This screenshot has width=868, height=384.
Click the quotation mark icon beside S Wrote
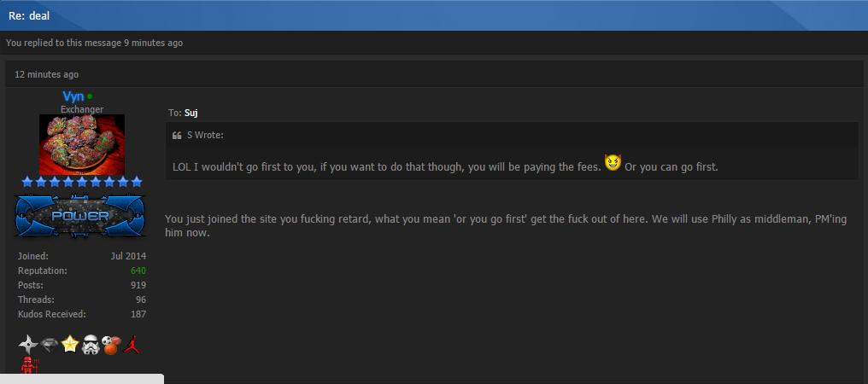(177, 136)
